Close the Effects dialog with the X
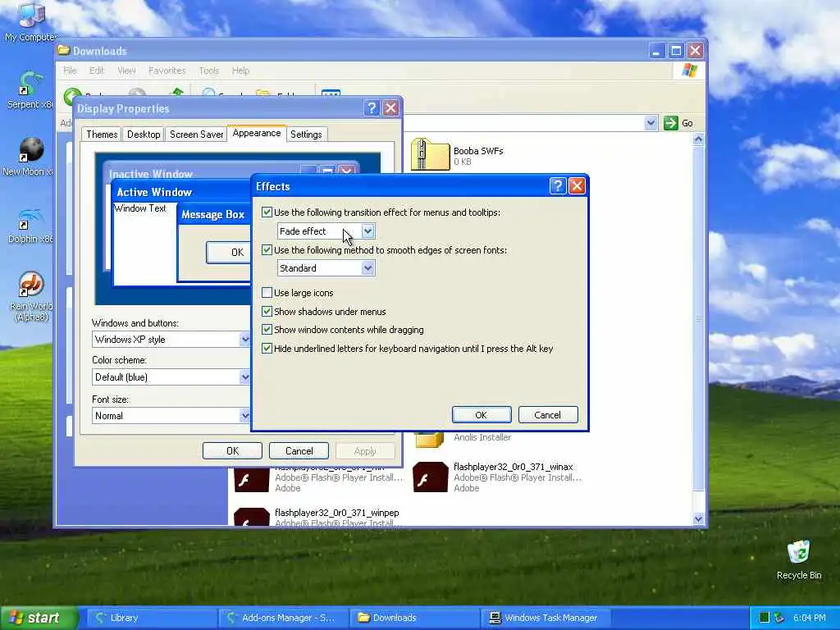This screenshot has height=630, width=840. 577,186
